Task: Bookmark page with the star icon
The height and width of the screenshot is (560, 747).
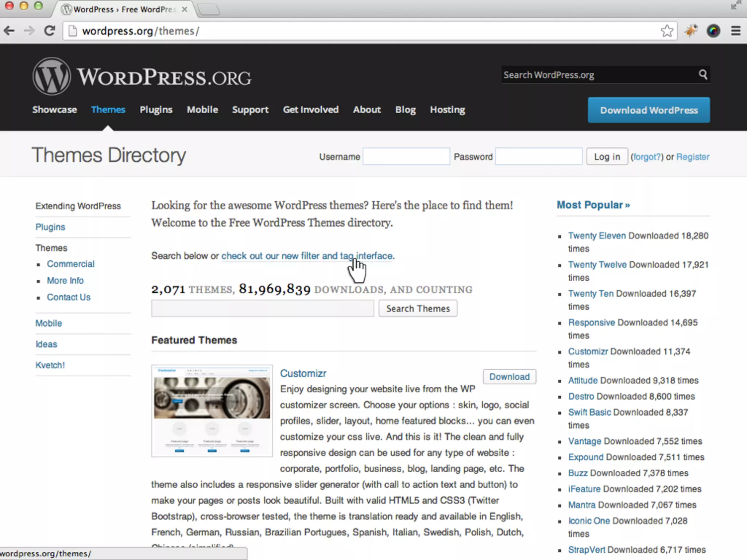Action: (667, 31)
